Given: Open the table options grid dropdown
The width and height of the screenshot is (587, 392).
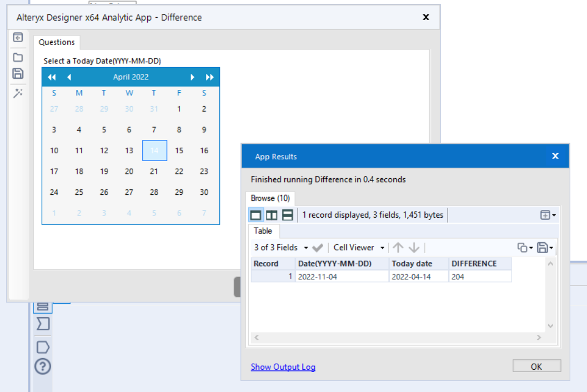Looking at the screenshot, I should click(547, 215).
